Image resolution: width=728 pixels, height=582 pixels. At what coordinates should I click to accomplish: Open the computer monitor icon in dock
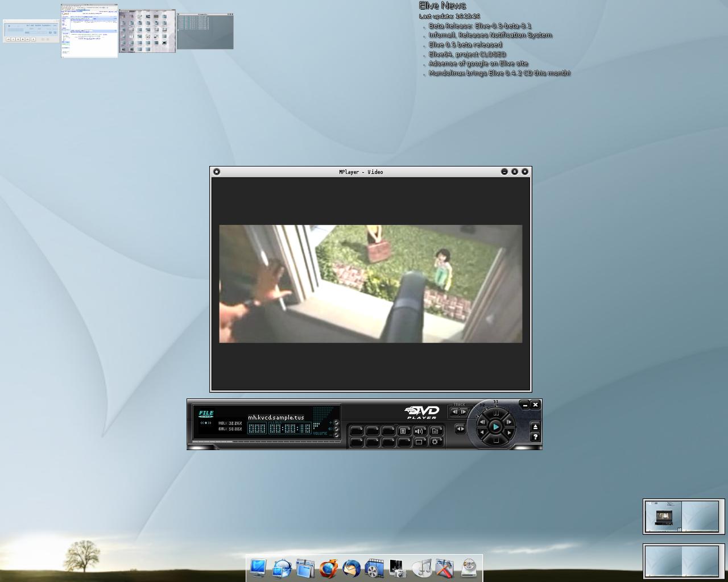(x=258, y=567)
